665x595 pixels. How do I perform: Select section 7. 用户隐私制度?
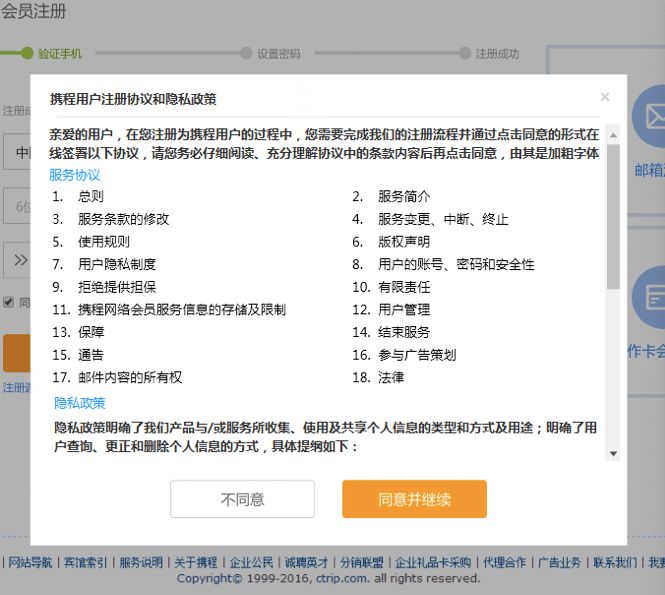104,264
